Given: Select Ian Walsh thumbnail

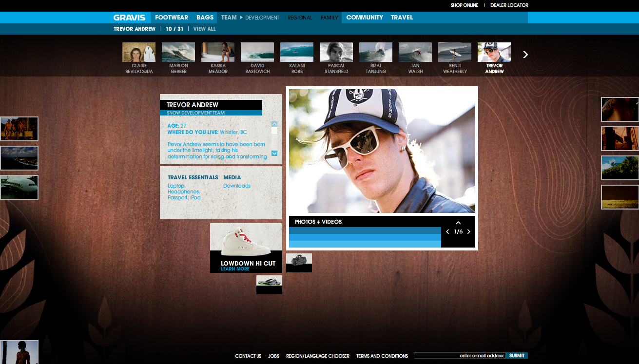Looking at the screenshot, I should coord(415,52).
